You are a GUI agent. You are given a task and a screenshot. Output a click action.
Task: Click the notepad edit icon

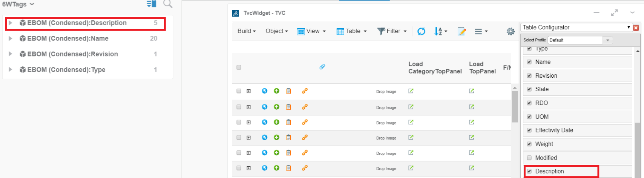coord(462,31)
